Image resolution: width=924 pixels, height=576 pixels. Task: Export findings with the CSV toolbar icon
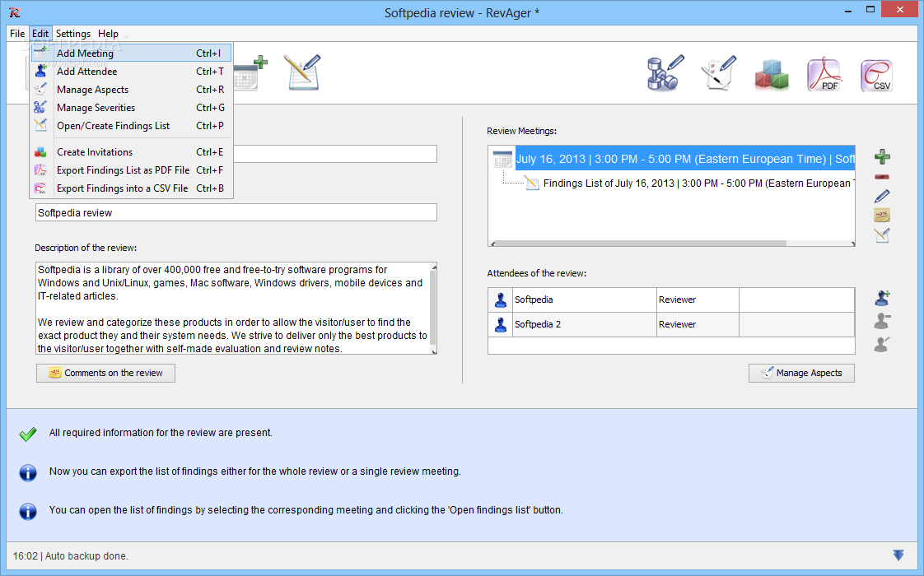876,75
